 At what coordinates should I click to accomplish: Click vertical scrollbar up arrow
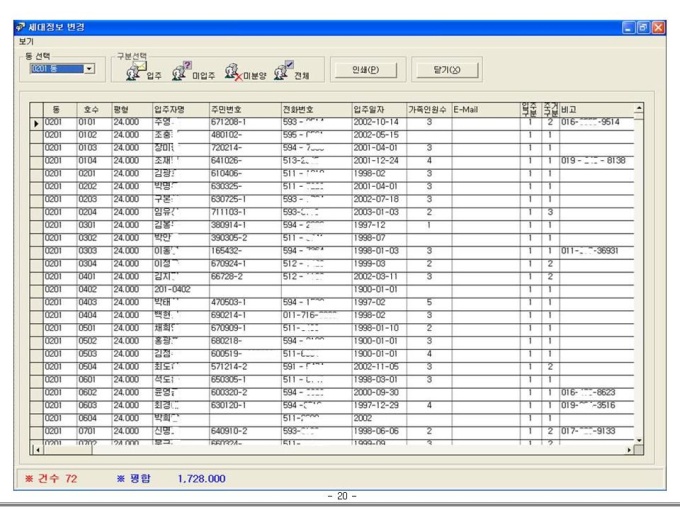pos(639,108)
